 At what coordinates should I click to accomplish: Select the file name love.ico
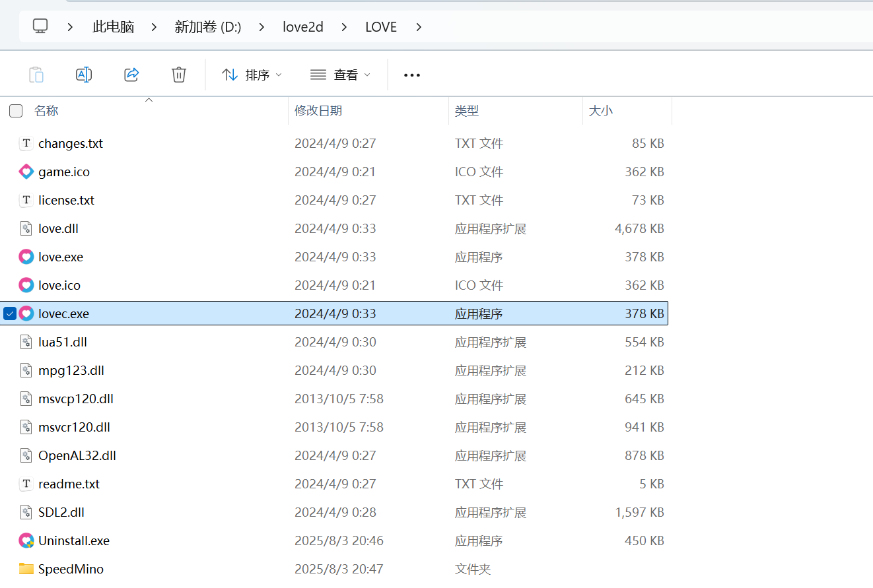[x=59, y=285]
